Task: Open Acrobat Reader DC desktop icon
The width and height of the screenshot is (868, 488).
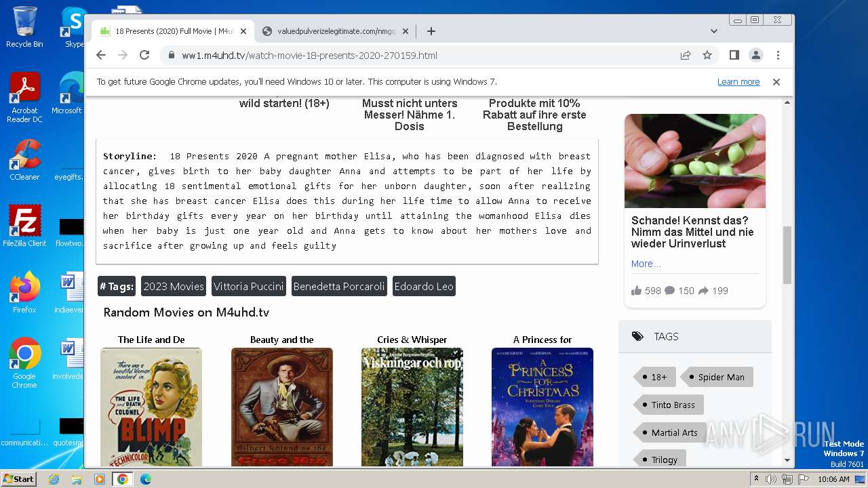Action: (x=24, y=98)
